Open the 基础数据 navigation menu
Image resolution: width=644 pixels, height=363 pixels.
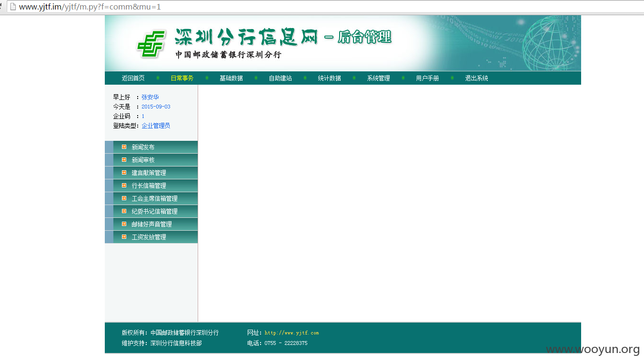tap(231, 78)
